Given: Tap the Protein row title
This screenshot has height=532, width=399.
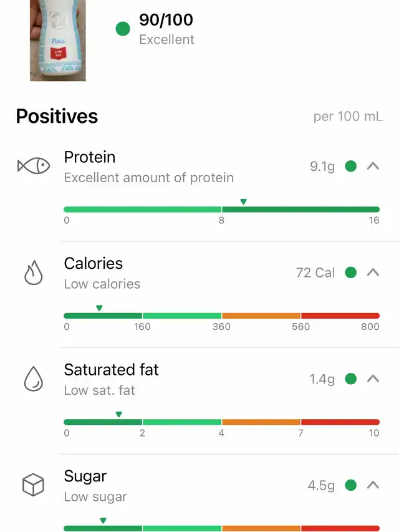Looking at the screenshot, I should point(90,157).
